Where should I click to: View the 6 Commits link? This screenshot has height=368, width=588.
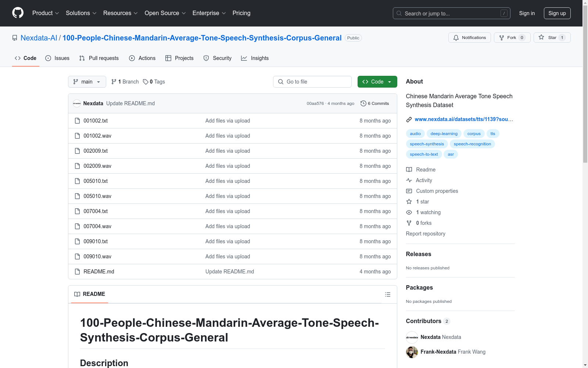coord(375,103)
